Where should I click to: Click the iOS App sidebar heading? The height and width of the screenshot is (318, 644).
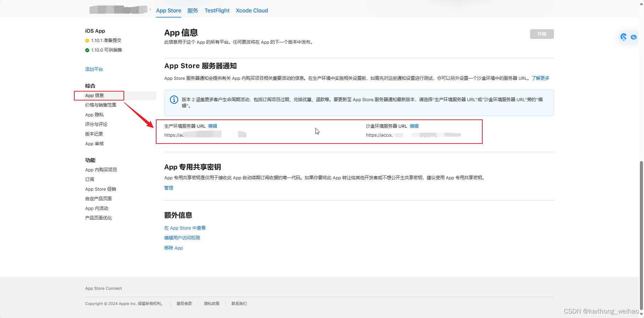[x=95, y=31]
